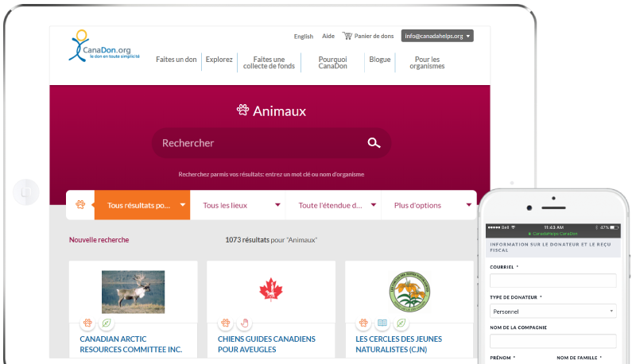Go to the Explorez menu item
The width and height of the screenshot is (636, 364).
tap(219, 60)
